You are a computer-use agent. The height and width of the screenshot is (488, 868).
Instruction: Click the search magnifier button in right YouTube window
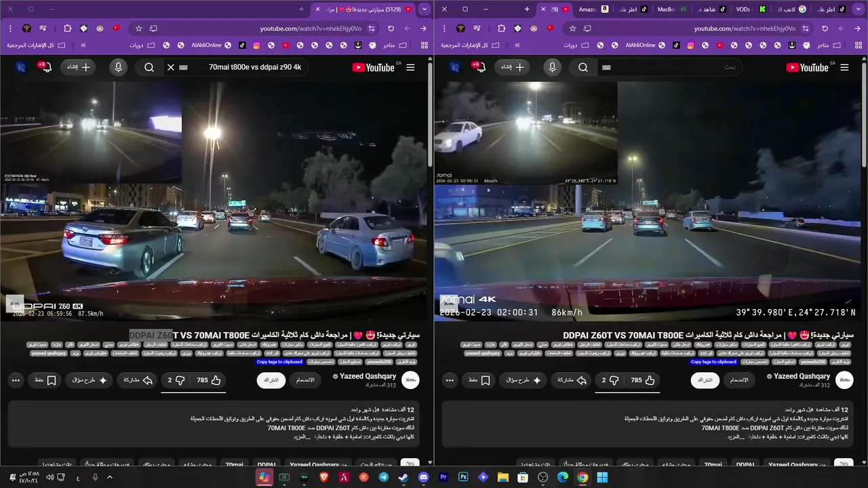click(x=583, y=67)
